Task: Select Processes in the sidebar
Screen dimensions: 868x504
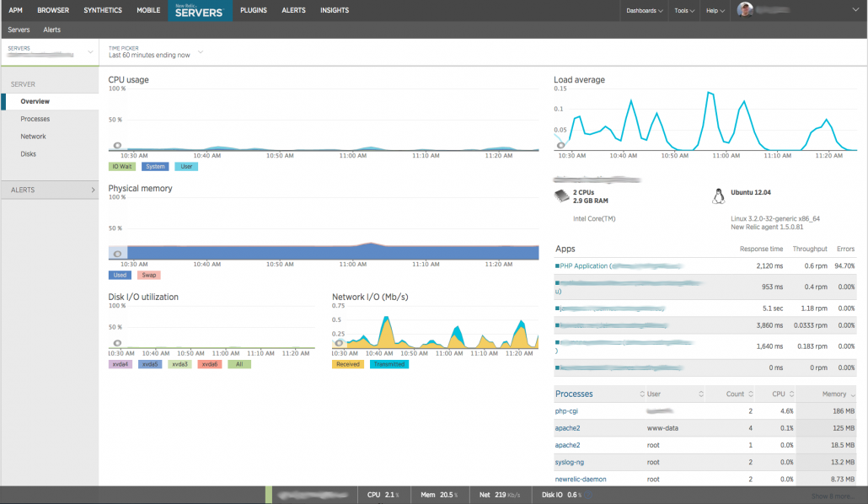Action: (35, 119)
